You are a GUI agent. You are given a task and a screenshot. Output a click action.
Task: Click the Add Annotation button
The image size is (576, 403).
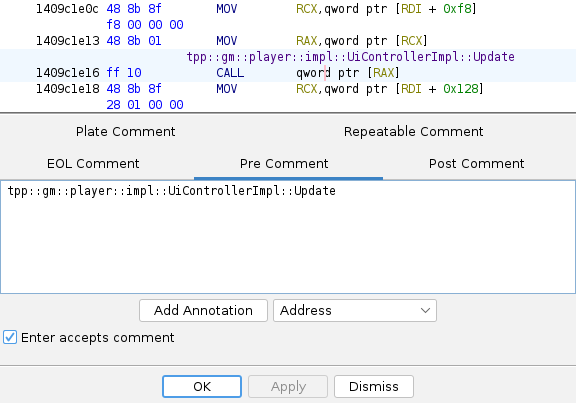pyautogui.click(x=203, y=310)
